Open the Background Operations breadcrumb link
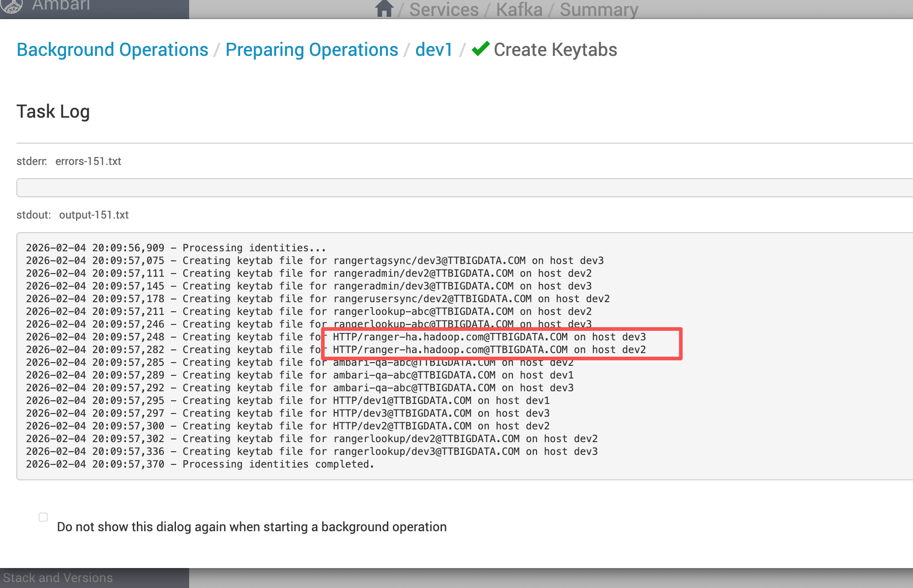913x588 pixels. [x=112, y=50]
